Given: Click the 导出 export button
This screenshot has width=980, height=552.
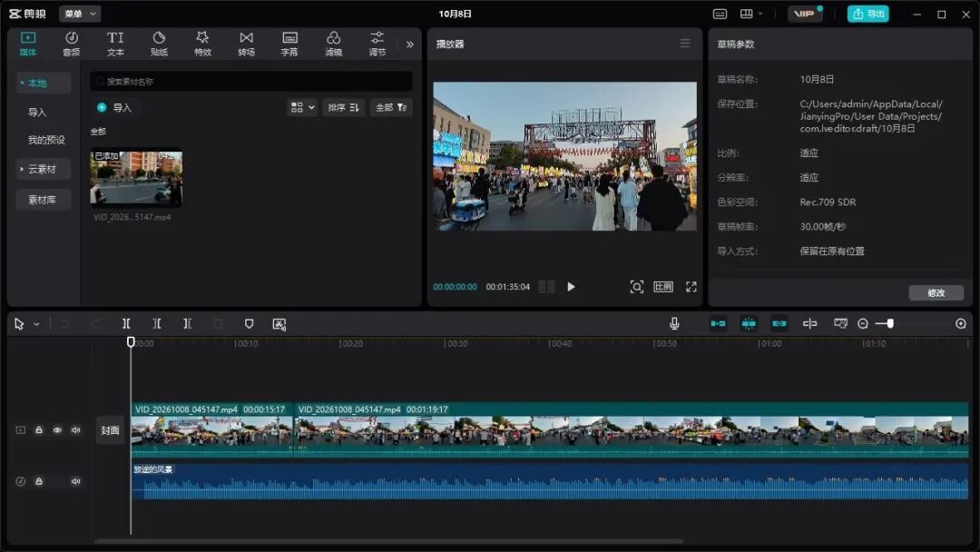Looking at the screenshot, I should coord(868,14).
